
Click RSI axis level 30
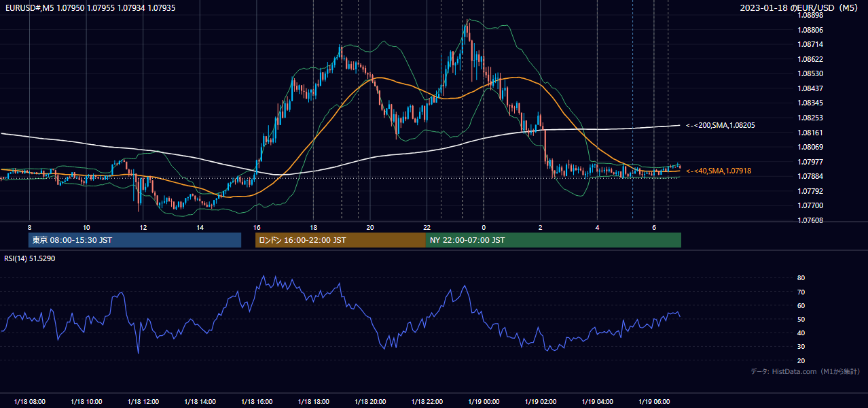(x=801, y=347)
